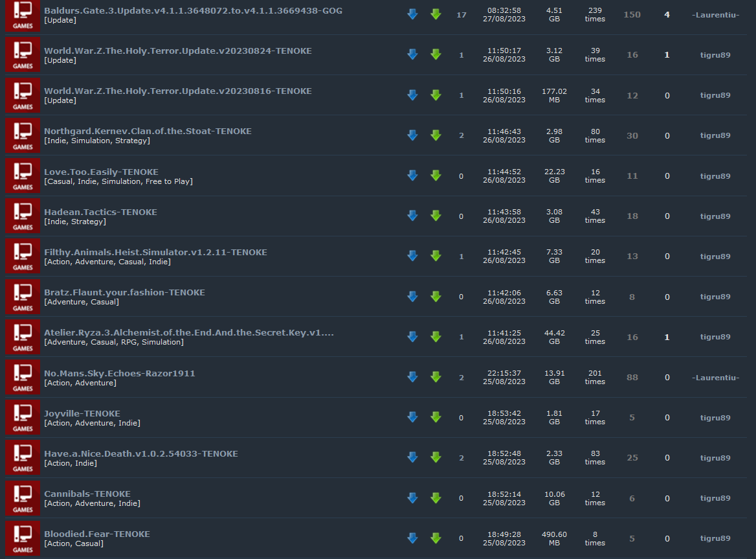The width and height of the screenshot is (756, 559).
Task: Open Have.a.Nice.Death.v1.0.2.54033 link
Action: (141, 453)
